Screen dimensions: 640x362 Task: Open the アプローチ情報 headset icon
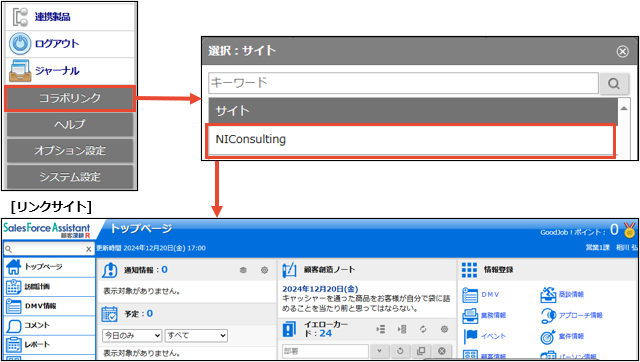pos(548,315)
